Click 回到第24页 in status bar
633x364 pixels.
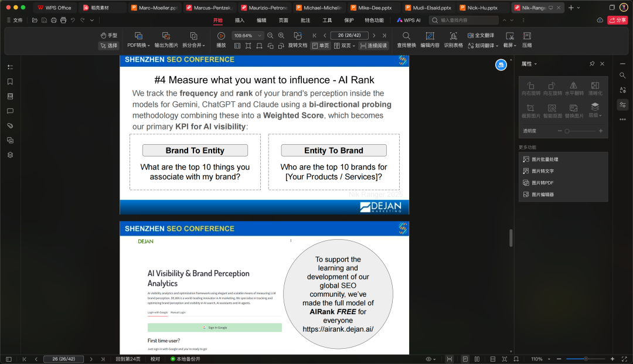[128, 359]
